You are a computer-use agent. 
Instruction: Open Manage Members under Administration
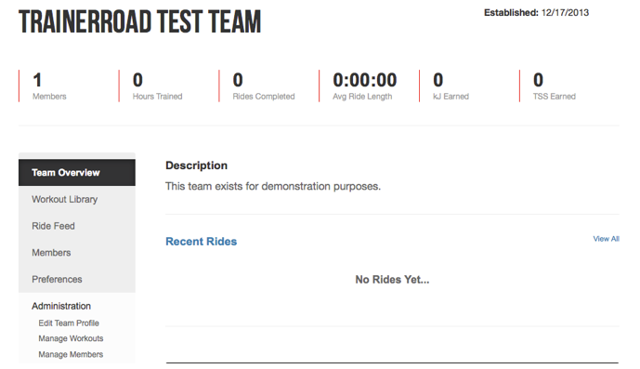pos(71,354)
